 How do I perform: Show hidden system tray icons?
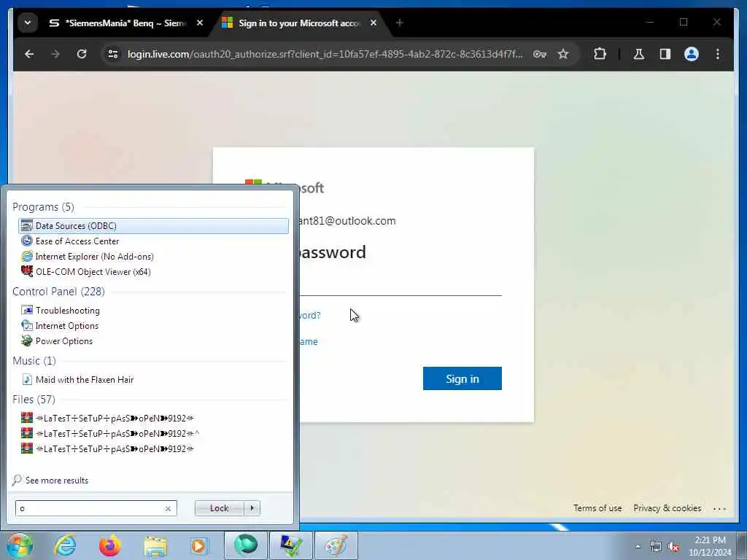click(x=638, y=546)
